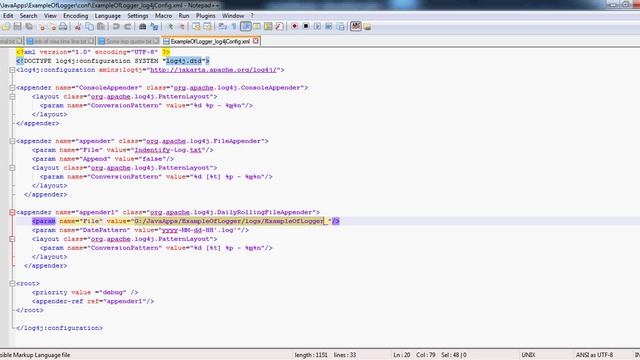The height and width of the screenshot is (360, 640).
Task: Click the red icon left of Record
Action: pos(279,27)
